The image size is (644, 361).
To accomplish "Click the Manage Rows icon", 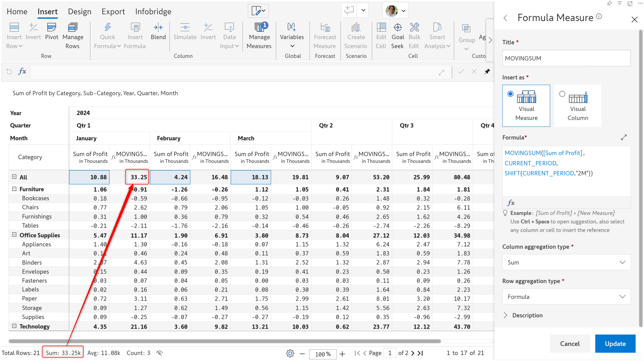I will 72,28.
